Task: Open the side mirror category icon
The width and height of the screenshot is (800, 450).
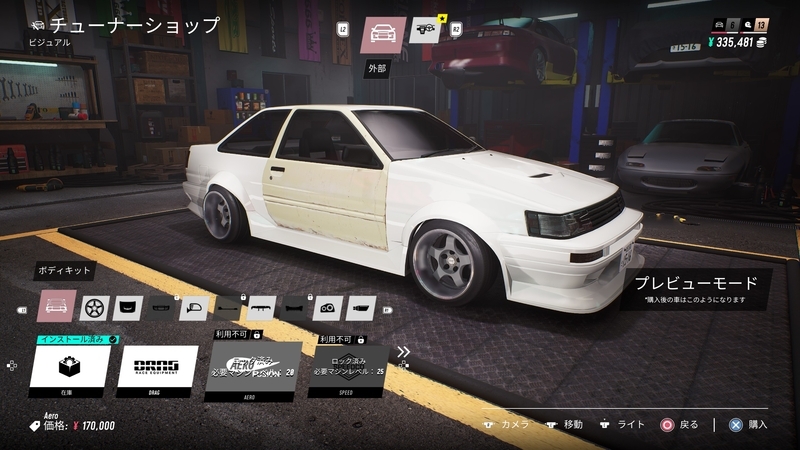Action: coord(194,308)
